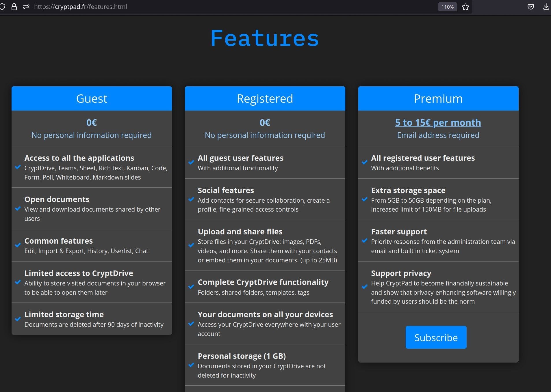Click checkmark beside Limited storage time
Image resolution: width=551 pixels, height=392 pixels.
18,319
